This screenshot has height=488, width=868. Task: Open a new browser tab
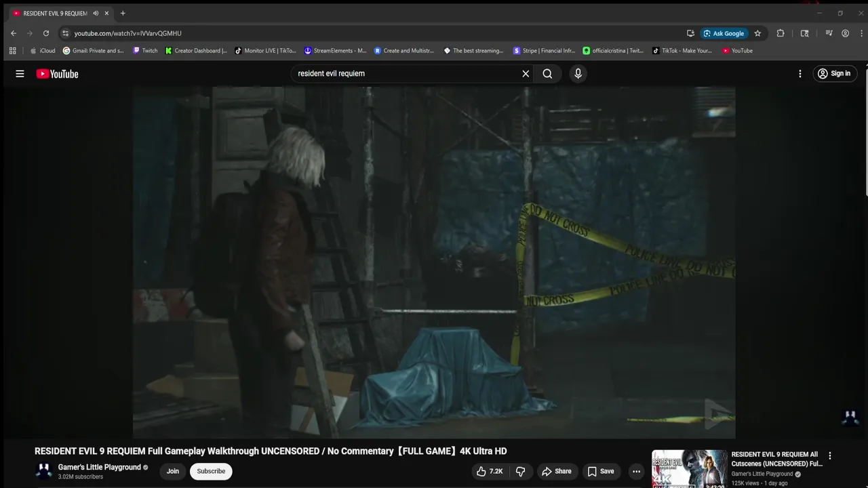click(123, 13)
